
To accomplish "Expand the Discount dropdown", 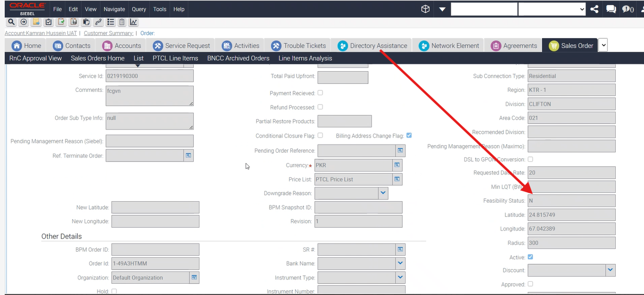I will coord(610,270).
